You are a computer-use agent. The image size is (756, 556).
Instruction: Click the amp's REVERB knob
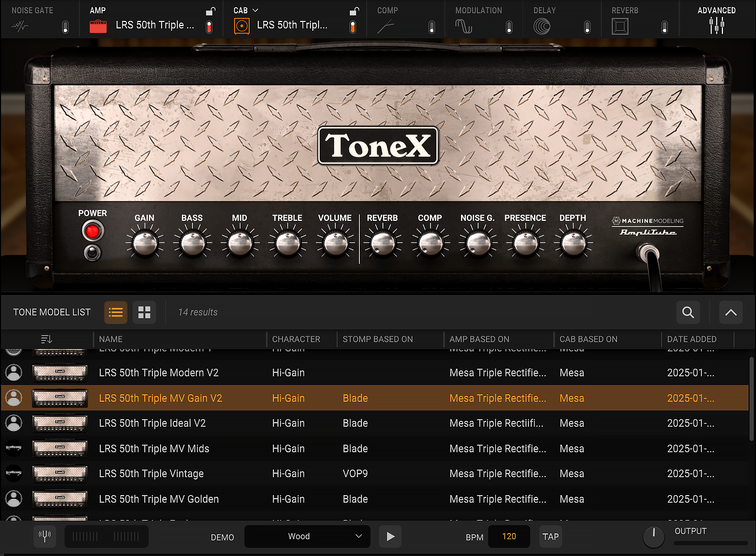click(x=382, y=244)
